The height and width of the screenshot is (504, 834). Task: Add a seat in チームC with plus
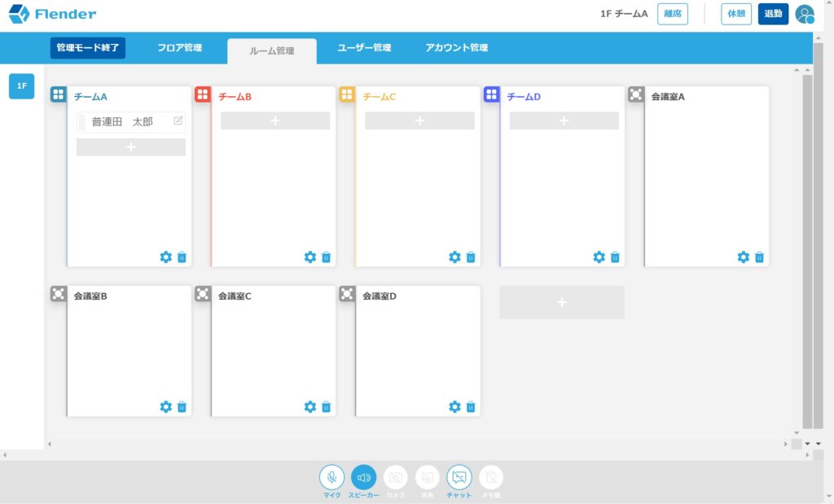point(419,121)
